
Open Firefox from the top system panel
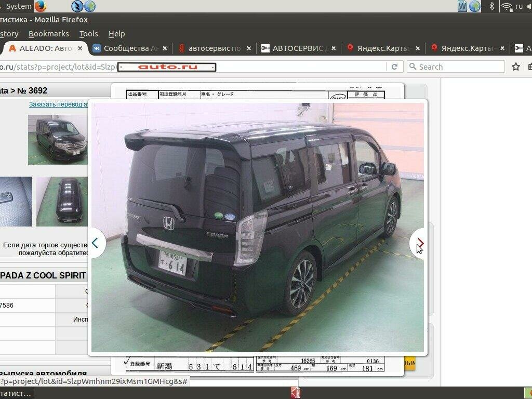tap(41, 6)
